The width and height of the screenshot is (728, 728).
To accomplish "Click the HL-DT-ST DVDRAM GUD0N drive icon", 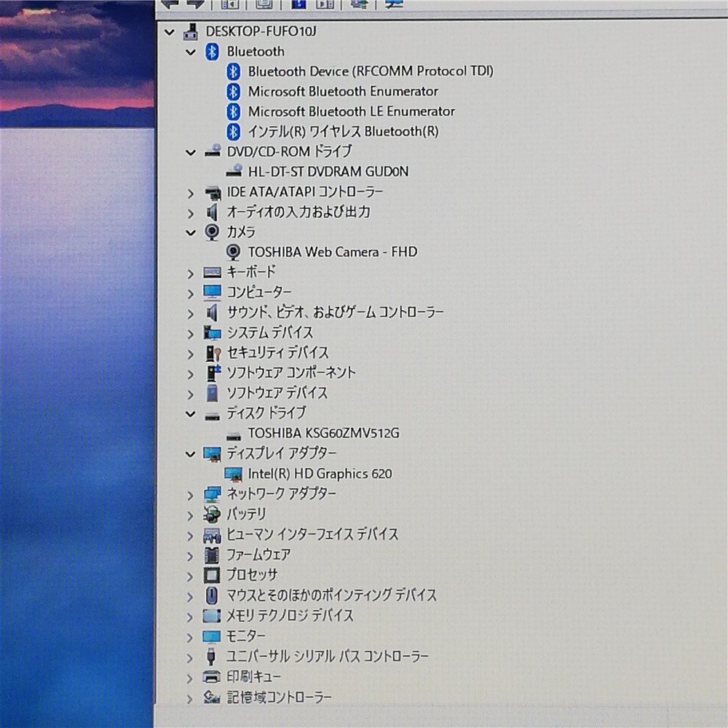I will coord(234,172).
